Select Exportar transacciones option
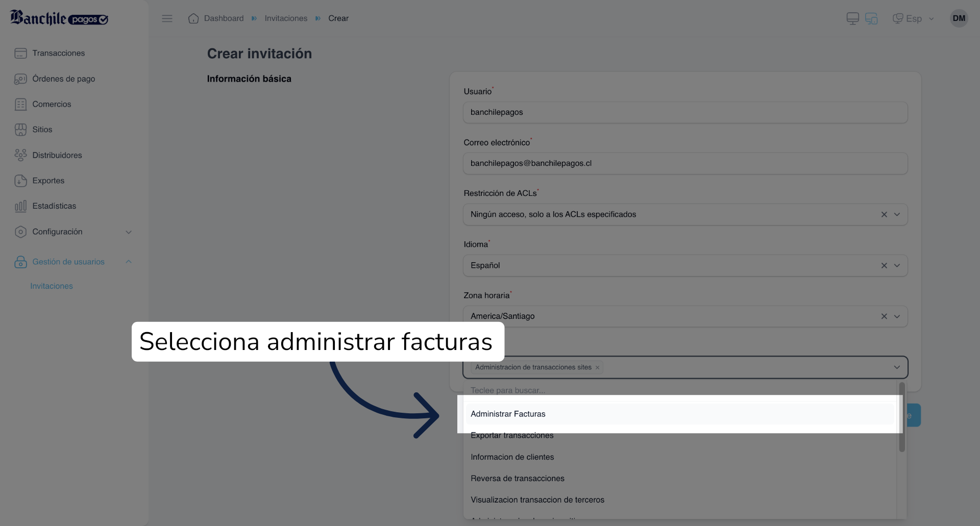This screenshot has height=526, width=980. tap(680, 435)
